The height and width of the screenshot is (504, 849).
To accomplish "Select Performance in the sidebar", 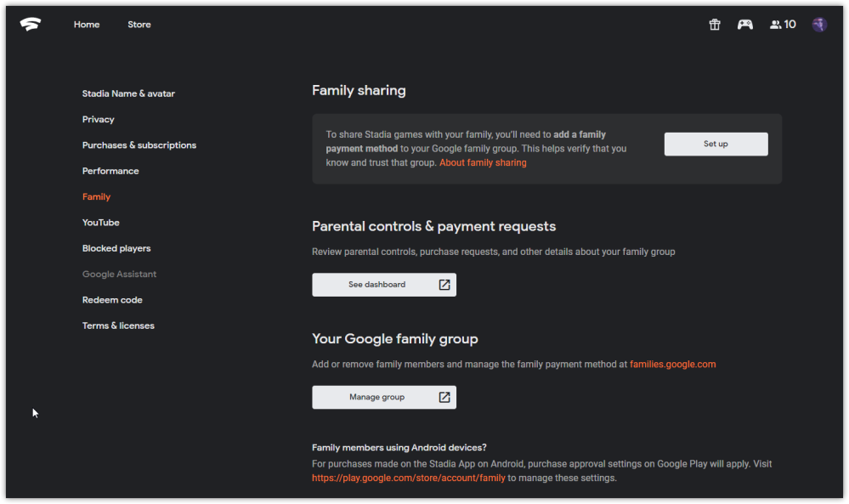I will [x=110, y=171].
